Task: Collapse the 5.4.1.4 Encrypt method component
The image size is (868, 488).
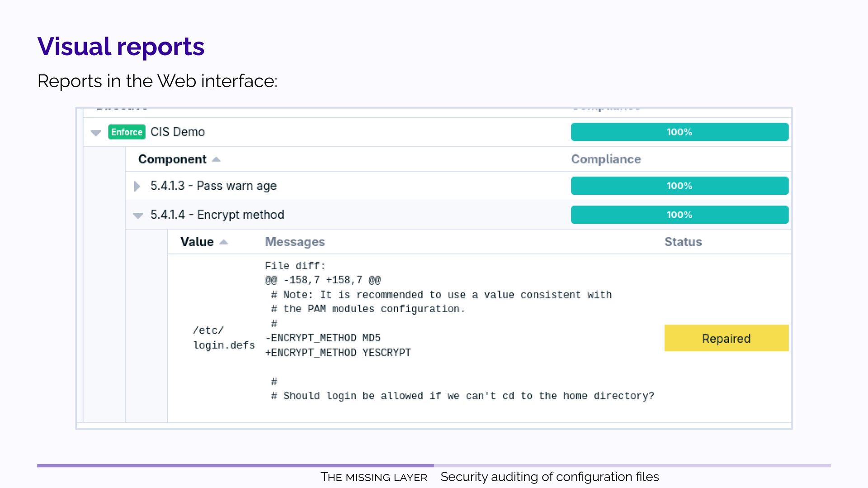Action: pyautogui.click(x=138, y=216)
